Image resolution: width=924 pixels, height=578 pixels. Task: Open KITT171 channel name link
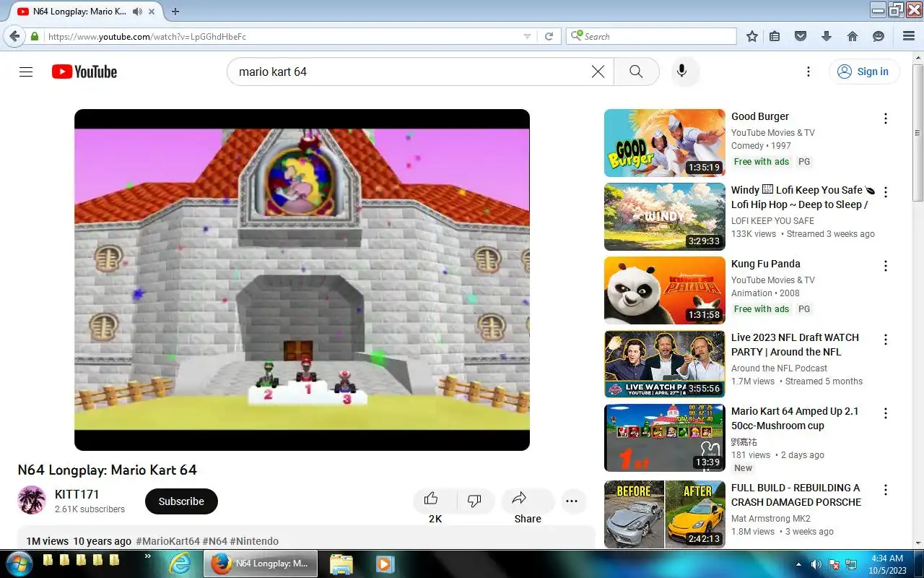click(77, 494)
